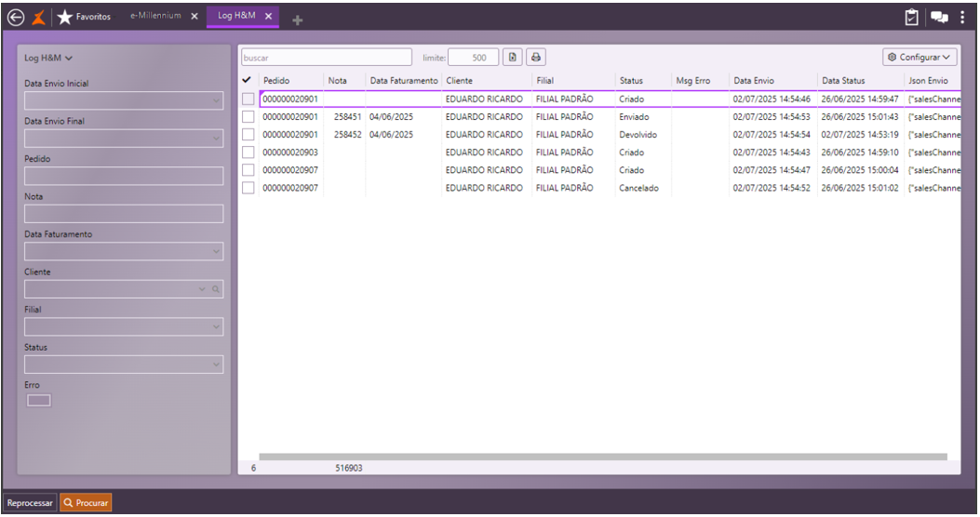
Task: Click the footer total 516903
Action: pyautogui.click(x=349, y=468)
